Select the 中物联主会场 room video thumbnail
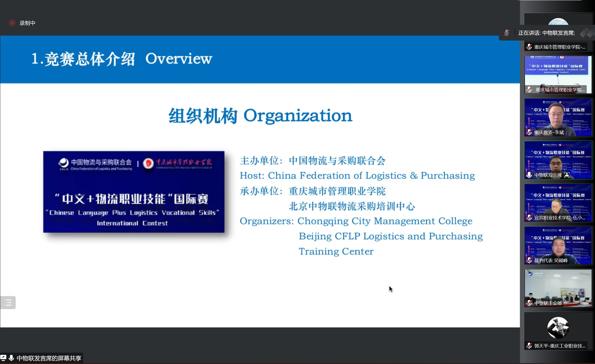This screenshot has height=364, width=595. (558, 286)
